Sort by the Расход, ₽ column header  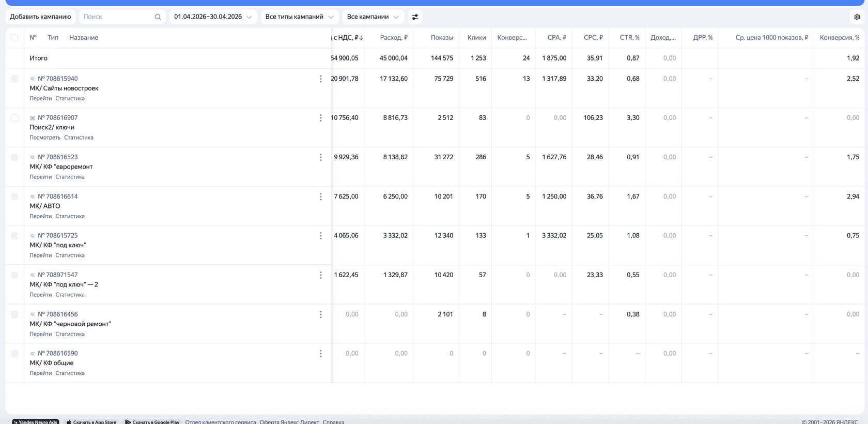pos(394,38)
